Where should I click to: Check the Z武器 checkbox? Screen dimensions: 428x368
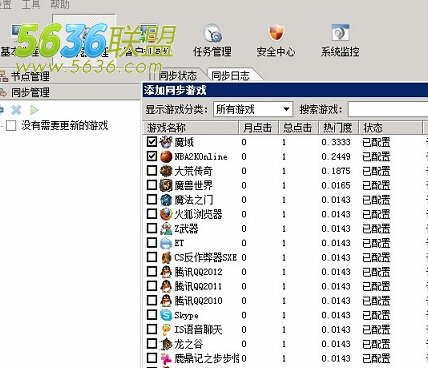tap(152, 228)
